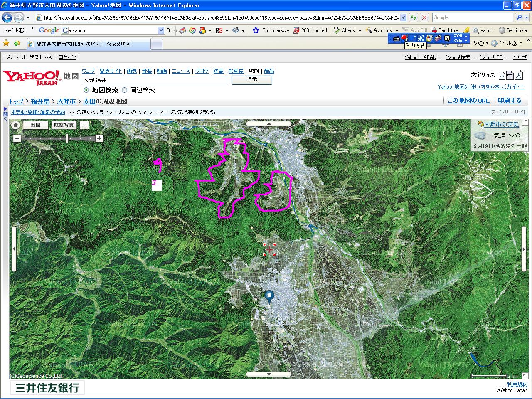Click the ログイン login link
Viewport: 532px width, 399px height.
coord(67,57)
